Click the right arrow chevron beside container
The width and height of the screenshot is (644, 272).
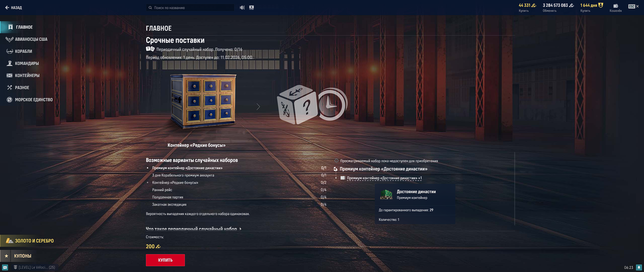[x=258, y=107]
